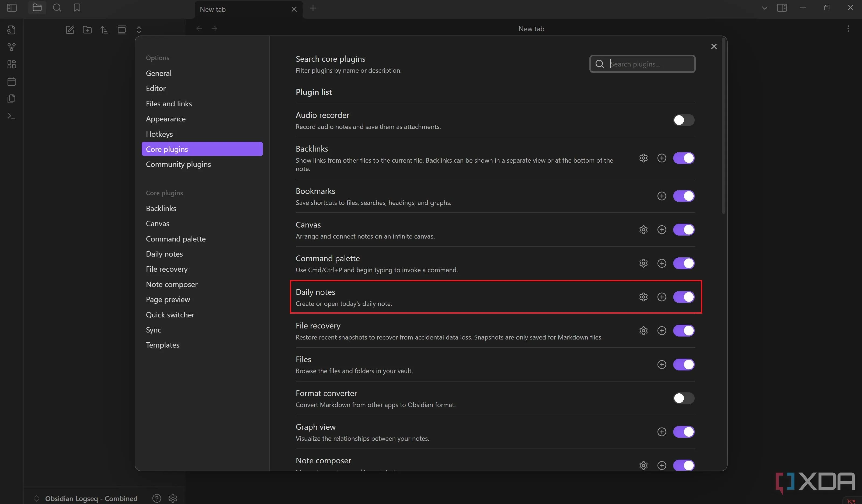Open Quick switcher settings in sidebar
This screenshot has height=504, width=862.
click(x=202, y=314)
